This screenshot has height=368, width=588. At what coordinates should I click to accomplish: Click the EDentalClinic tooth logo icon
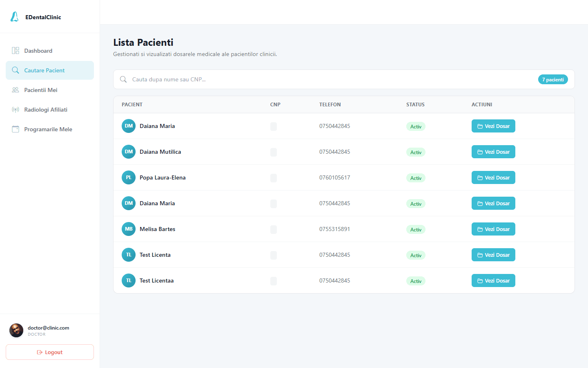(x=14, y=17)
